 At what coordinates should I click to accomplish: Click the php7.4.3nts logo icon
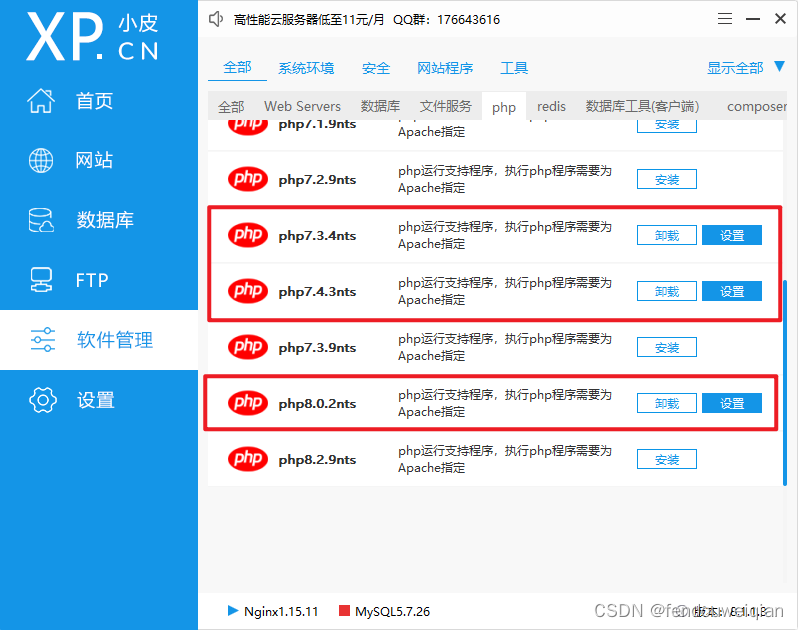[248, 291]
